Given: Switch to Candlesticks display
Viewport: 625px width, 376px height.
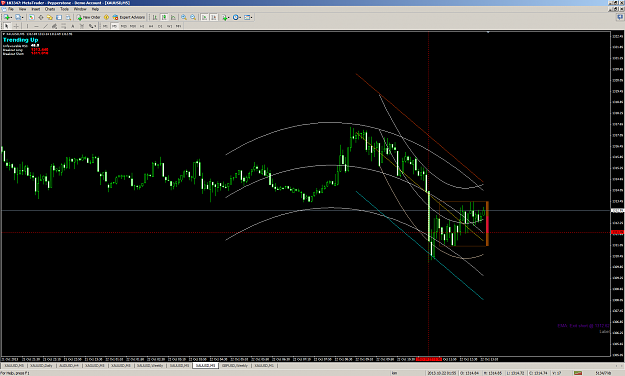Looking at the screenshot, I should click(164, 17).
